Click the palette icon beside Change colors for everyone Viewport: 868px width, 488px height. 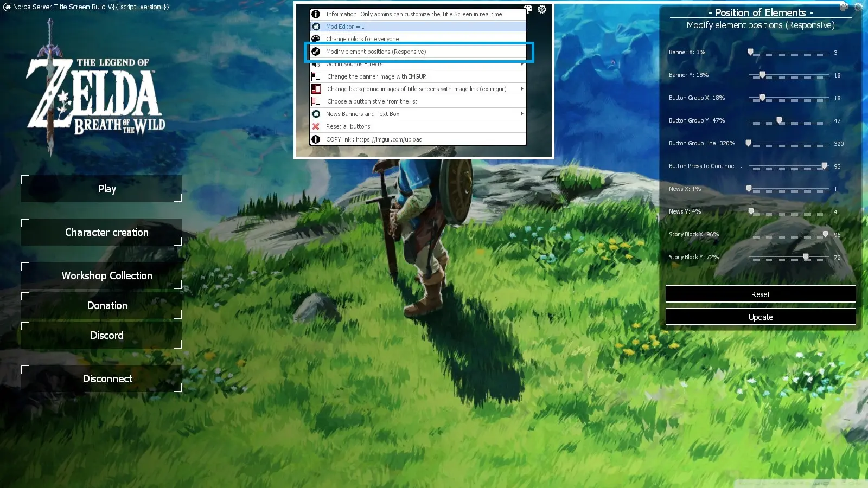pos(316,38)
